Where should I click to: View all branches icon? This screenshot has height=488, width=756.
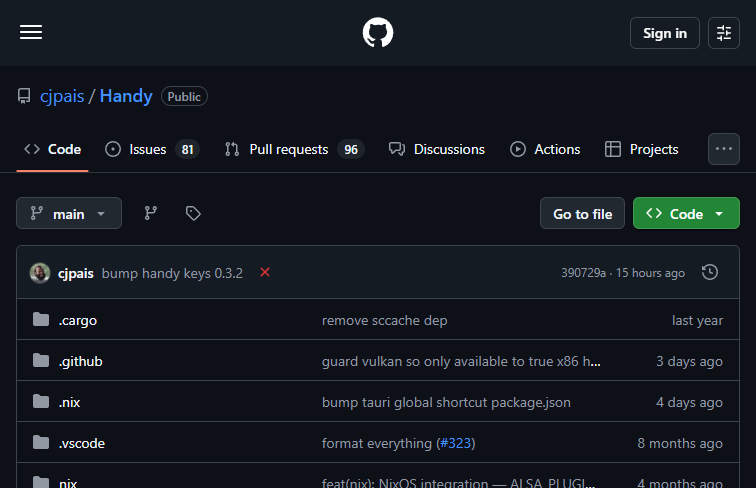point(151,213)
